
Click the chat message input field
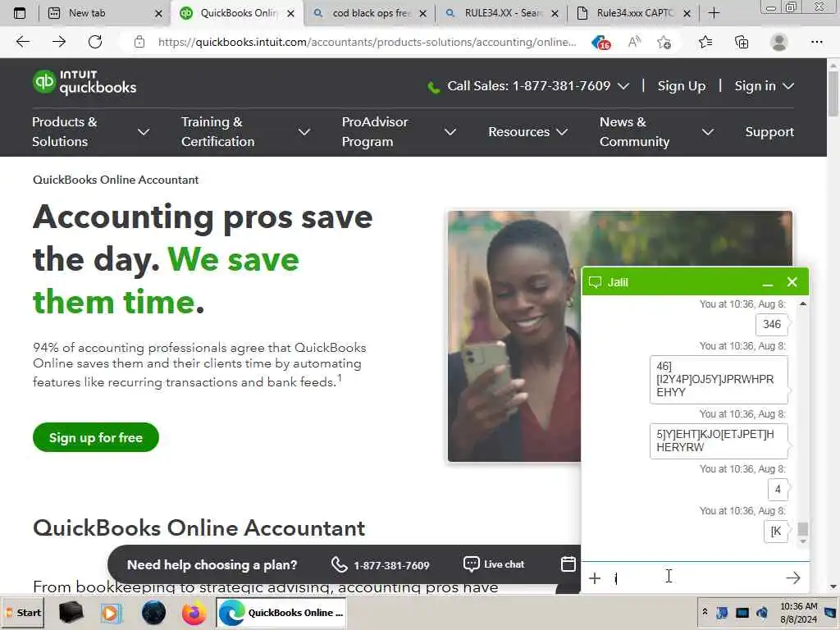[x=694, y=578]
